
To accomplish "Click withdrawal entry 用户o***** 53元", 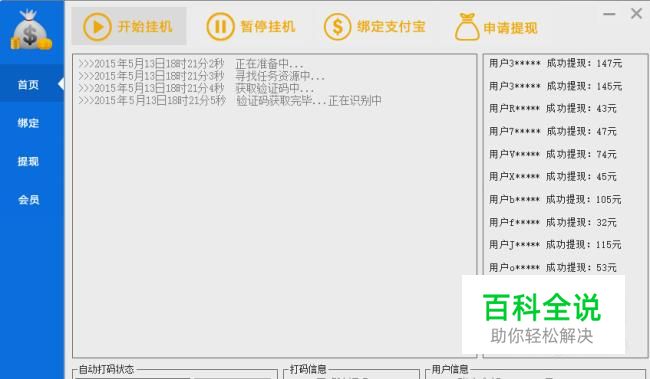I will point(553,267).
